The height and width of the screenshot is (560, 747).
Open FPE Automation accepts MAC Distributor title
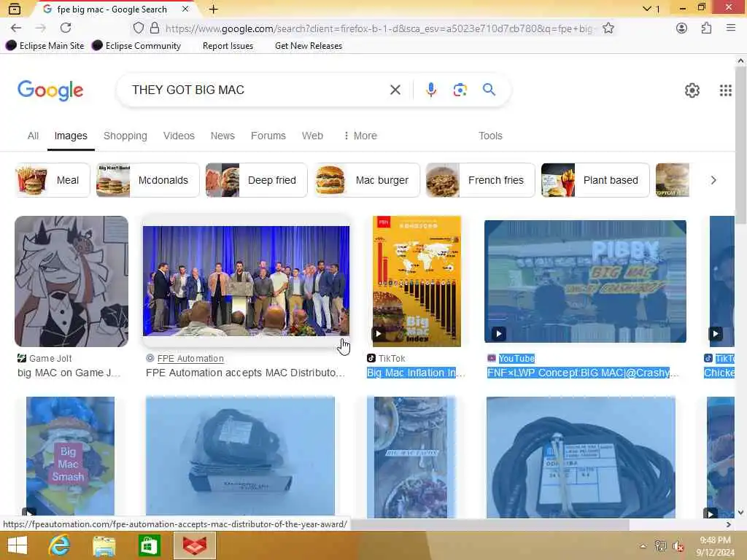[x=245, y=373]
